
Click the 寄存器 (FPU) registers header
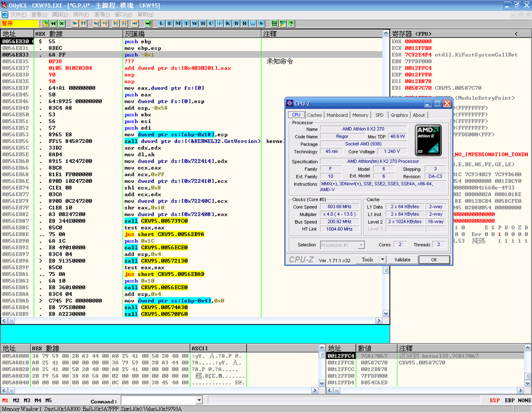click(461, 34)
